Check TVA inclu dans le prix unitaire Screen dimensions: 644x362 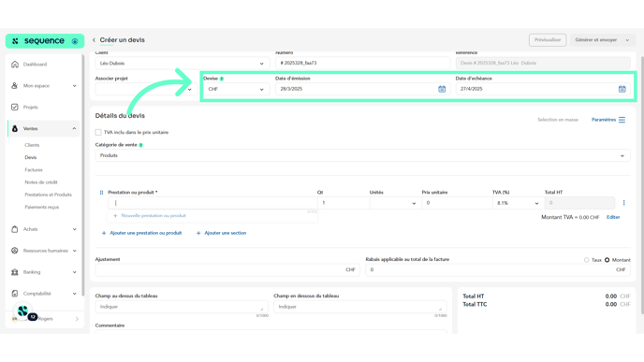tap(98, 132)
